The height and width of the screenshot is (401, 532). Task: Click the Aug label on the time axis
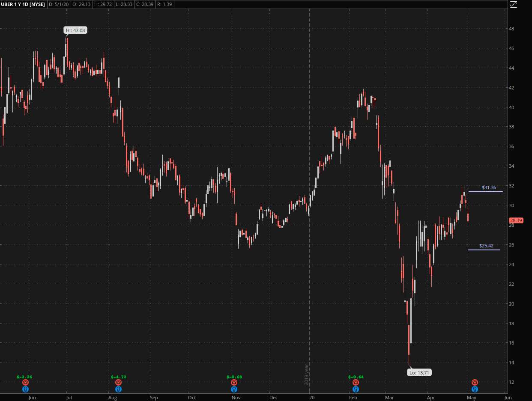[112, 398]
